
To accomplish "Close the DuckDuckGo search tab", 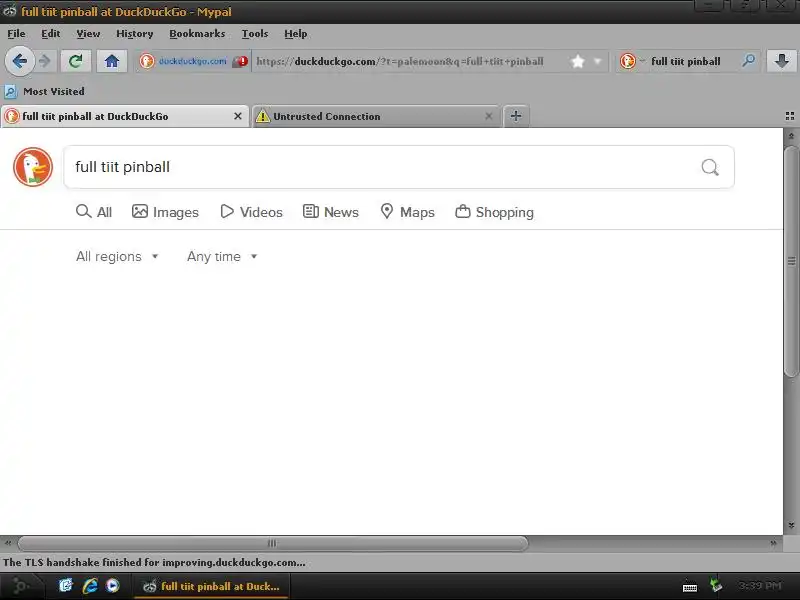I will tap(238, 116).
